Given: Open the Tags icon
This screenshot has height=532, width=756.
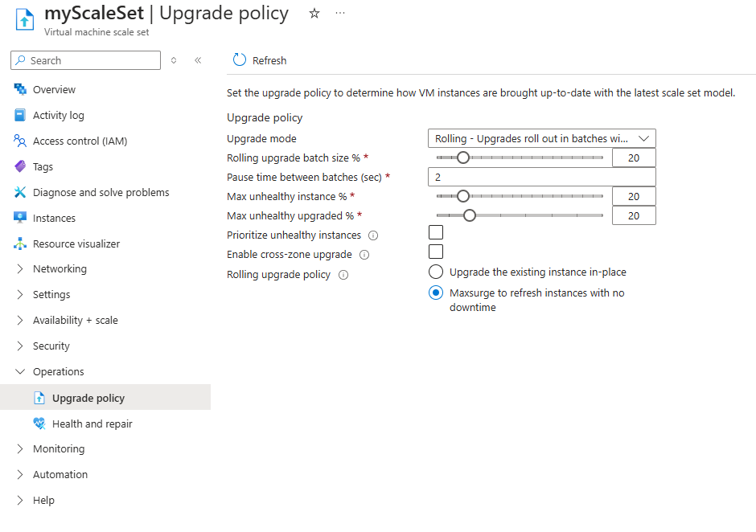Looking at the screenshot, I should 22,166.
